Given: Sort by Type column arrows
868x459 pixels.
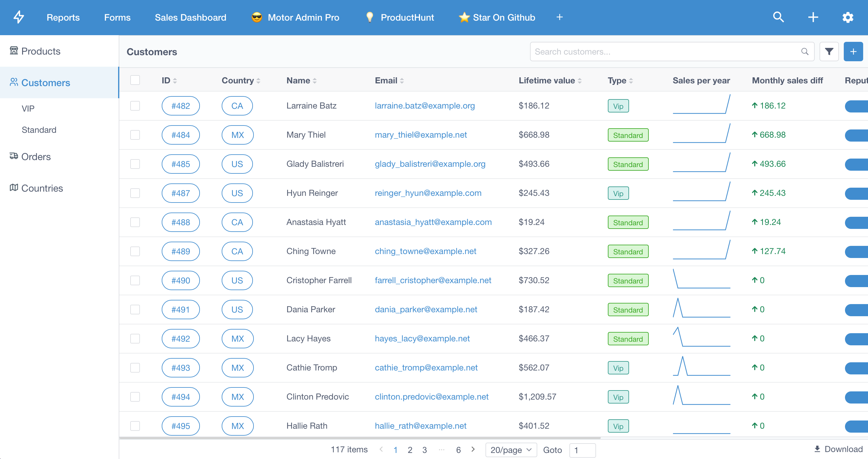Looking at the screenshot, I should (x=631, y=81).
